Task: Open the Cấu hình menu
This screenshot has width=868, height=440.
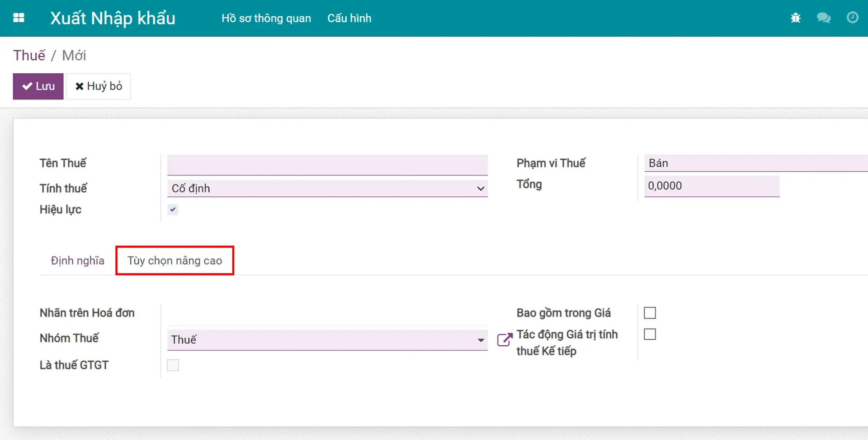Action: (x=349, y=18)
